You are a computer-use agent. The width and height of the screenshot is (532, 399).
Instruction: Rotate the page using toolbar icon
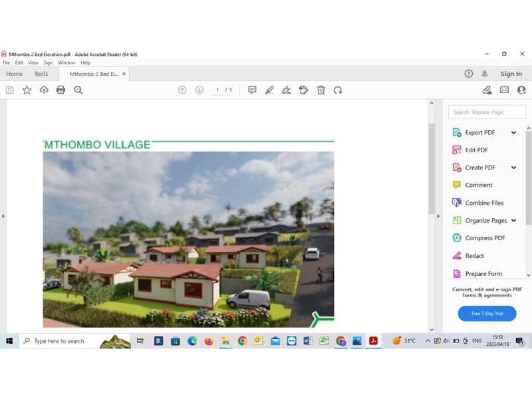click(338, 90)
